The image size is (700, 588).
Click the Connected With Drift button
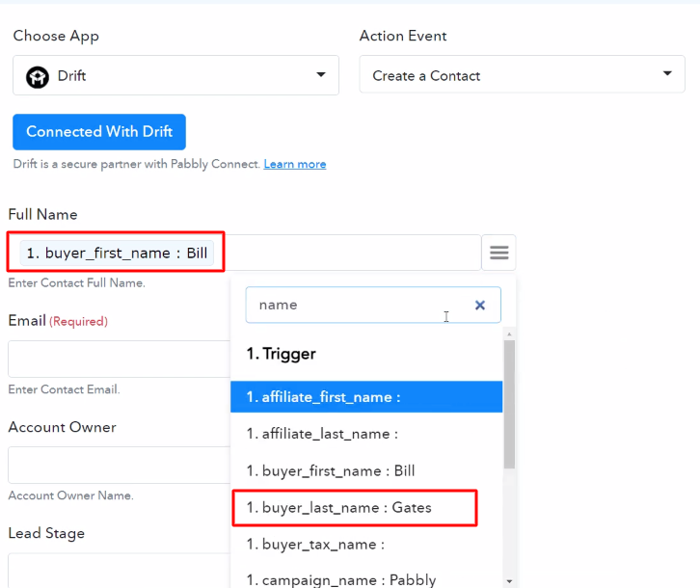click(x=99, y=132)
